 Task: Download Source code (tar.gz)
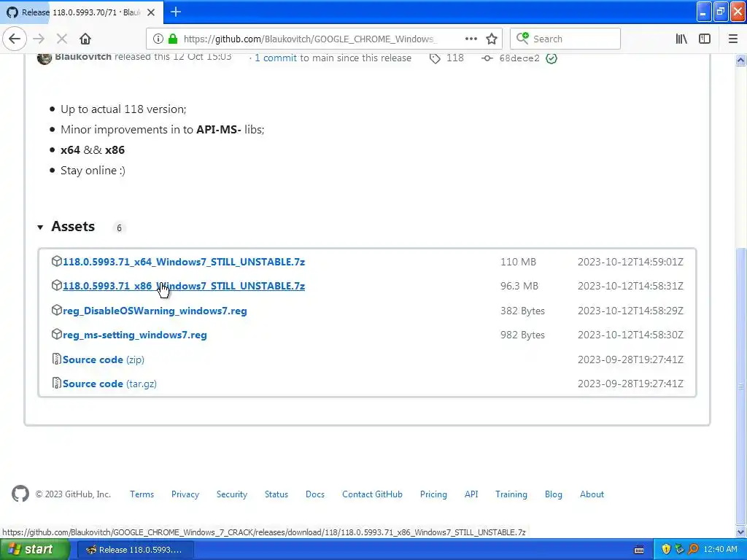pos(109,384)
